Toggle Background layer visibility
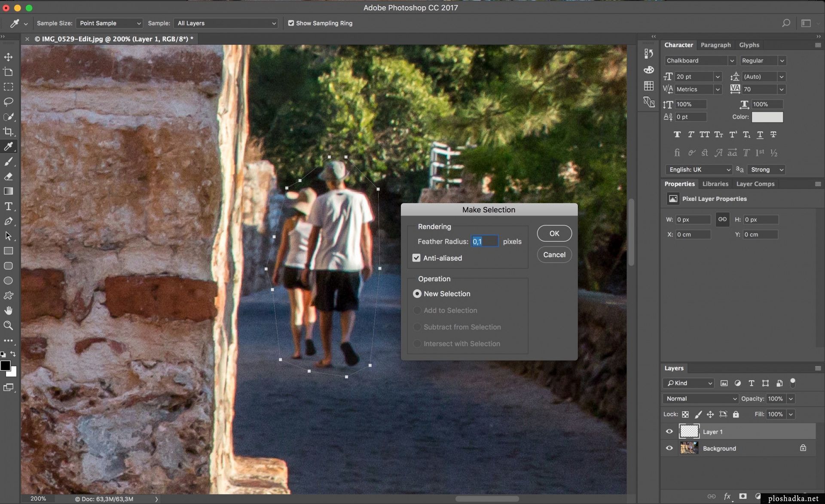825x504 pixels. 669,448
